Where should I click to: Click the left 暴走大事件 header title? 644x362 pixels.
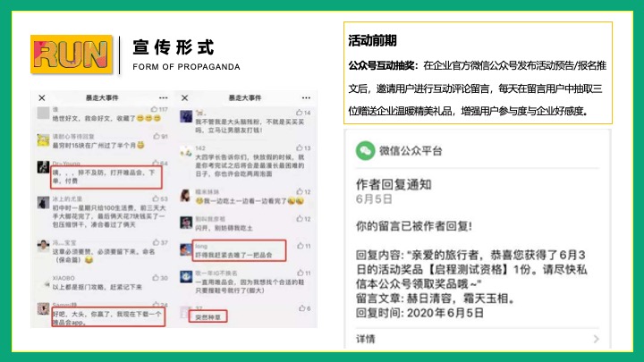click(102, 97)
